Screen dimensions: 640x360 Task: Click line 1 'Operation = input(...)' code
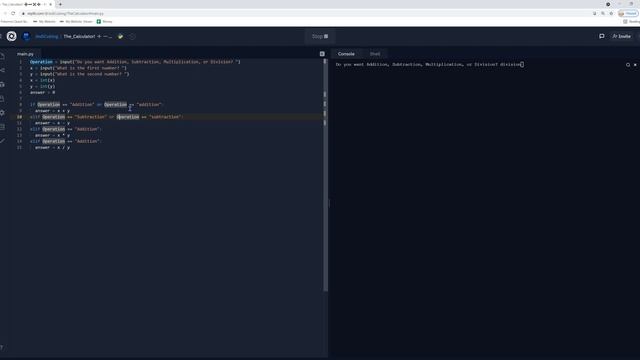point(135,62)
